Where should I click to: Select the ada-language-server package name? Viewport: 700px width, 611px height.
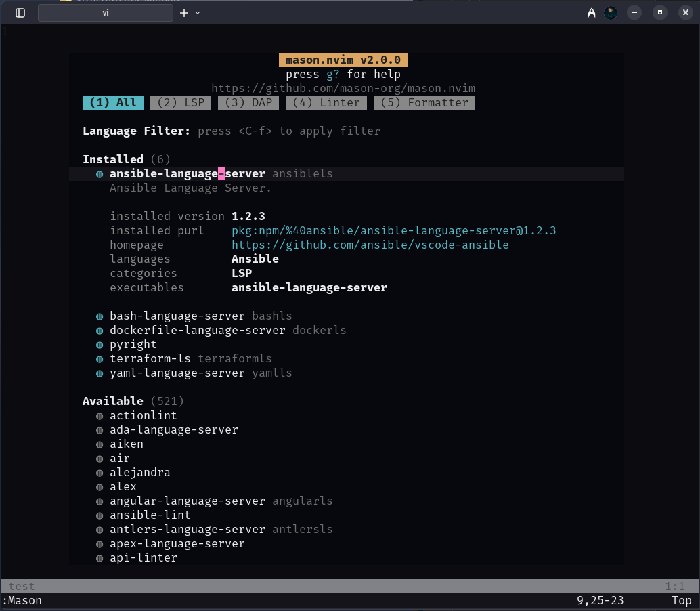pos(174,429)
